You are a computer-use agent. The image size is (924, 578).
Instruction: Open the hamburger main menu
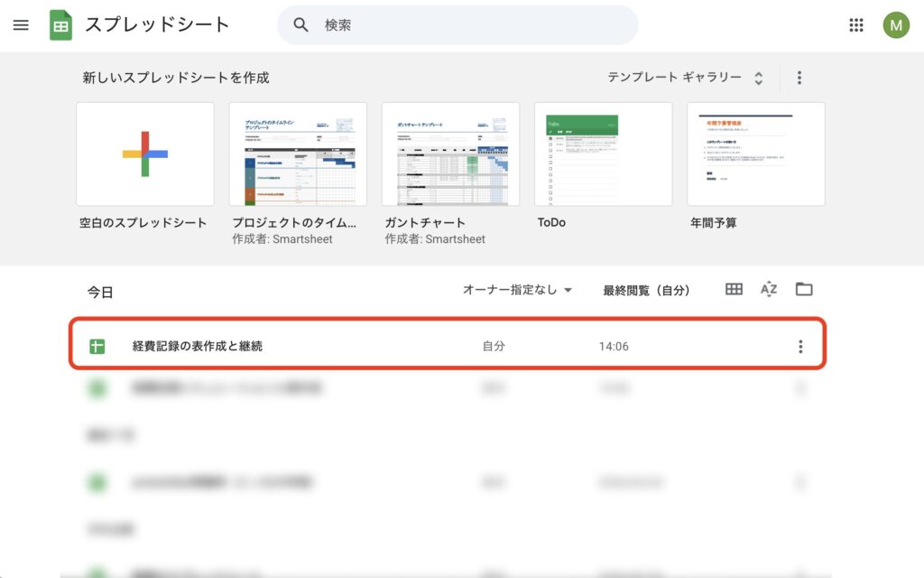(x=21, y=25)
